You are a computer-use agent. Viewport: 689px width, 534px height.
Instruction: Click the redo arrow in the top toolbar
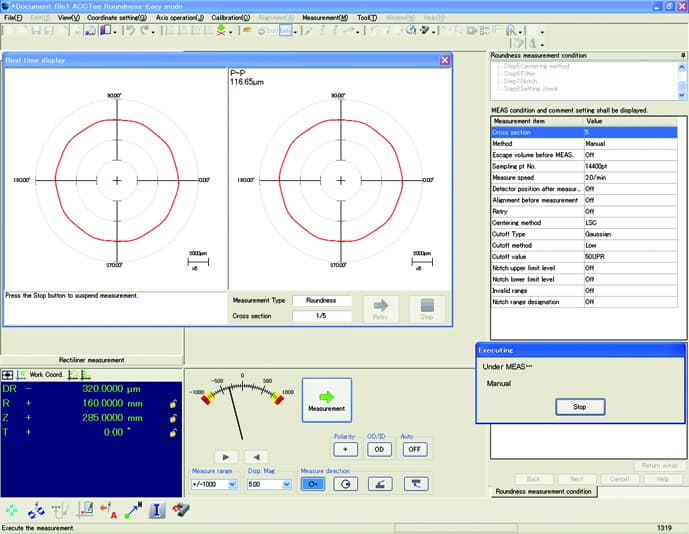pyautogui.click(x=145, y=30)
